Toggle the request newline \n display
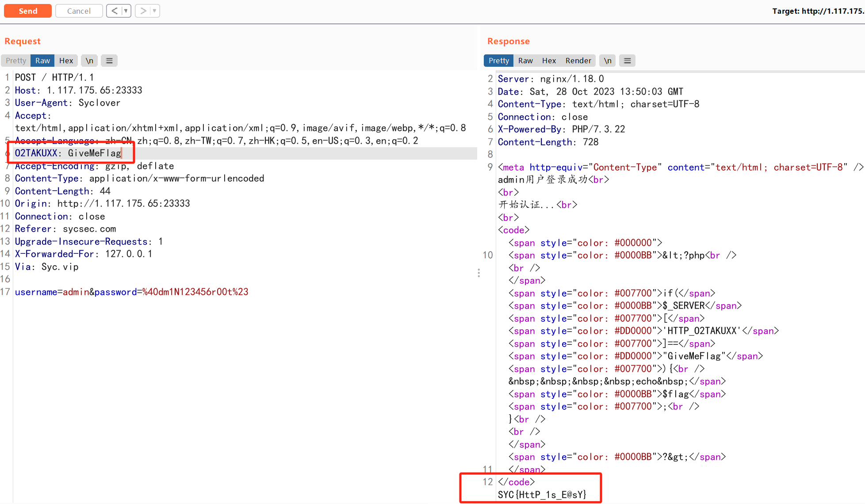Screen dimensions: 865x504 [x=89, y=61]
